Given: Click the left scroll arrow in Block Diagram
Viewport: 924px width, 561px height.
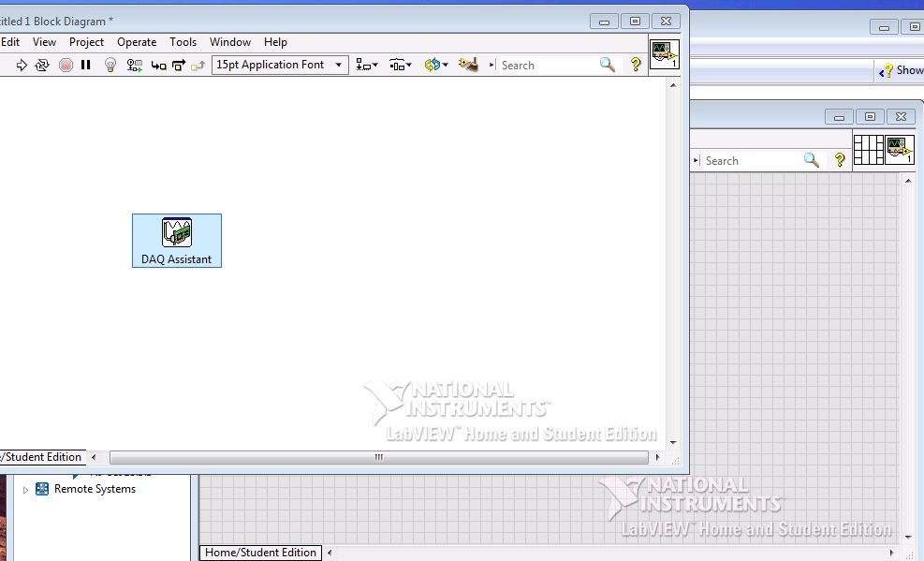Looking at the screenshot, I should [94, 457].
